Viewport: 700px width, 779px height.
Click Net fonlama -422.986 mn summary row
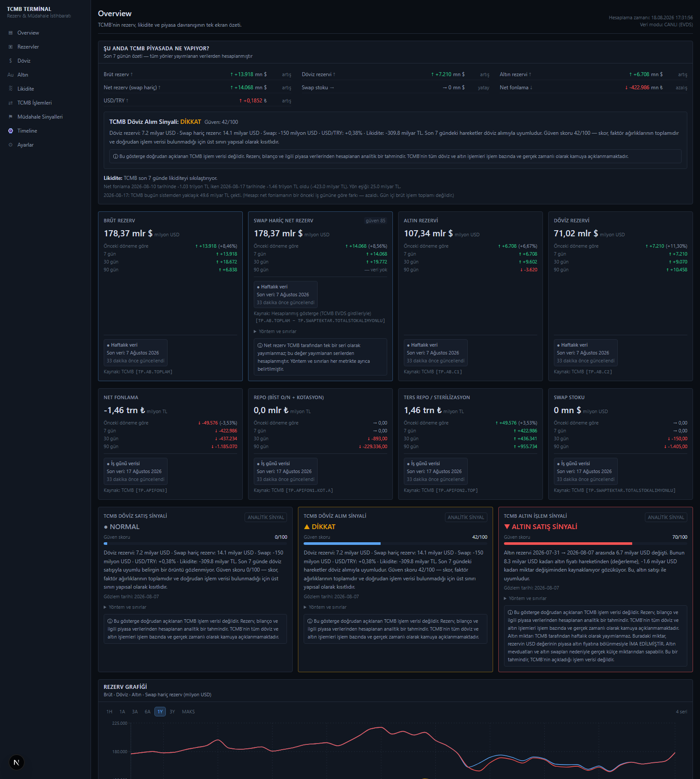pos(593,88)
